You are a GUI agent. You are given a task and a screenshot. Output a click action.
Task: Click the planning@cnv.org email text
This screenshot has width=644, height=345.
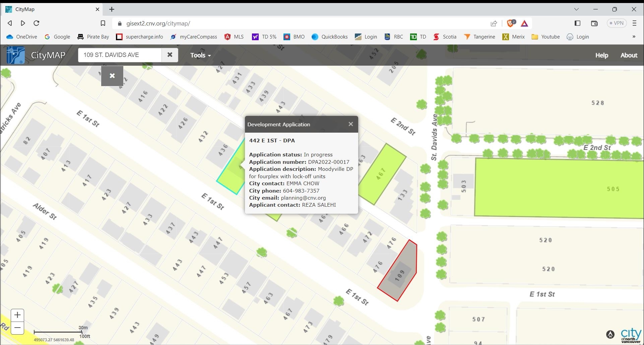click(303, 198)
